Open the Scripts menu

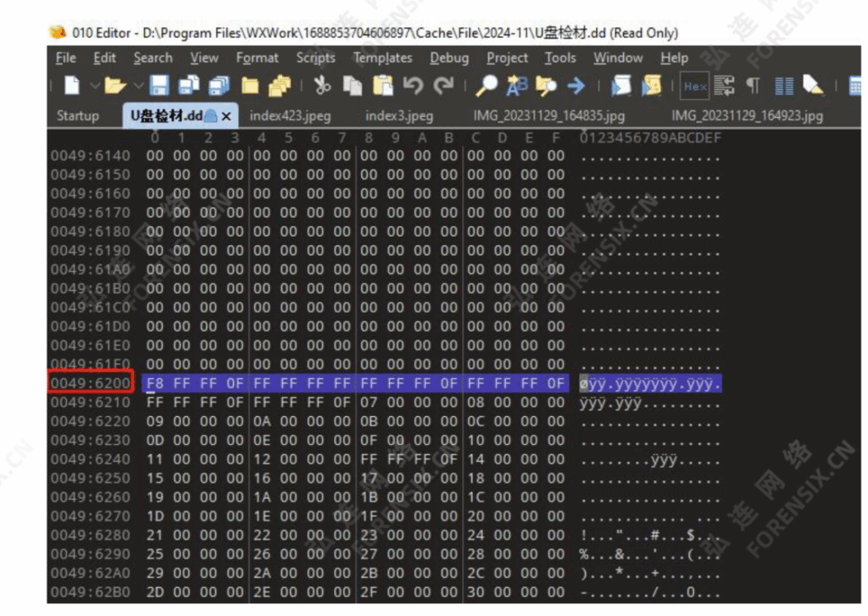coord(315,58)
